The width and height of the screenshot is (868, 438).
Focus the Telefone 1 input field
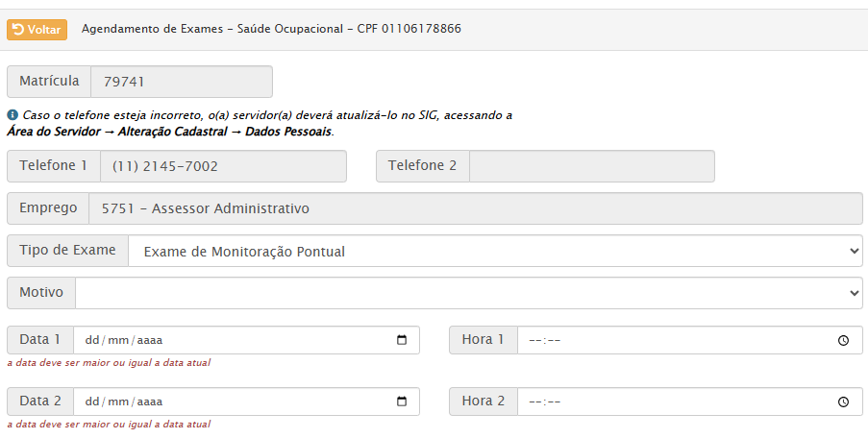pyautogui.click(x=223, y=166)
